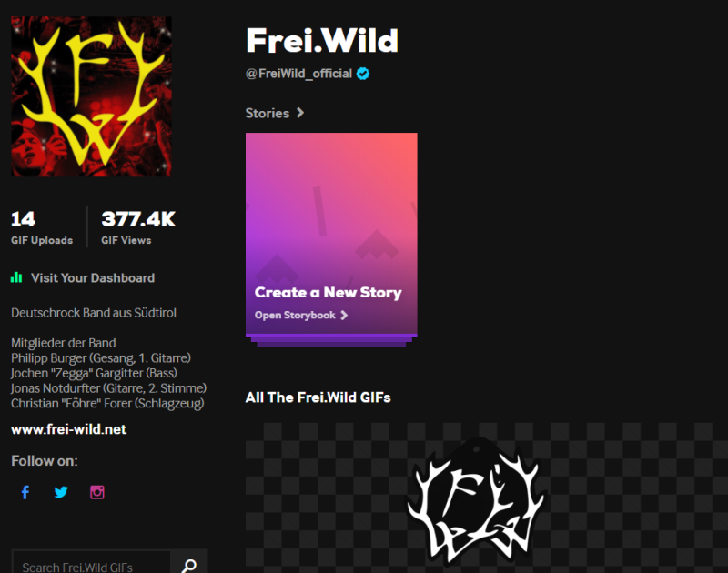Screen dimensions: 728x573
Task: Click the verified badge next to username
Action: pos(363,74)
